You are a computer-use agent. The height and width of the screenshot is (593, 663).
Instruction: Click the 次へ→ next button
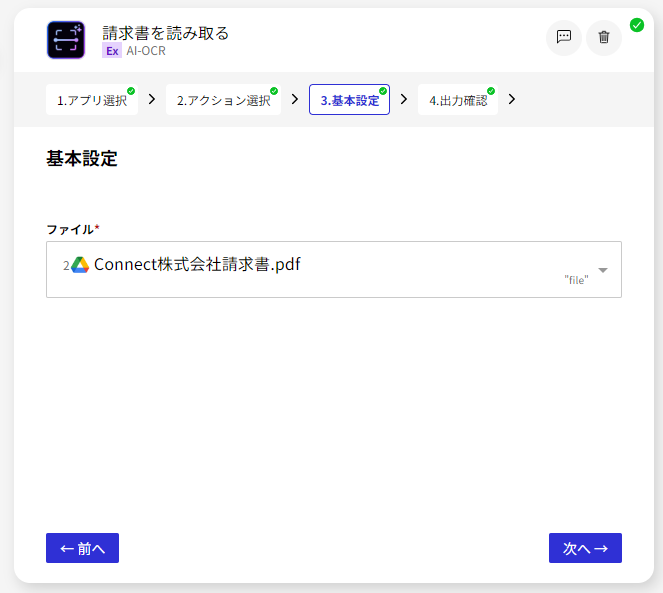point(585,548)
